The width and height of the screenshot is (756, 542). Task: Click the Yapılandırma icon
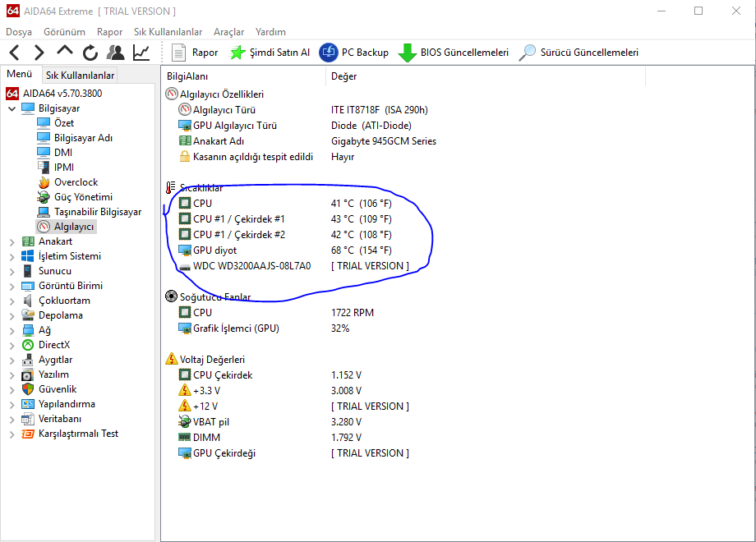pyautogui.click(x=28, y=405)
